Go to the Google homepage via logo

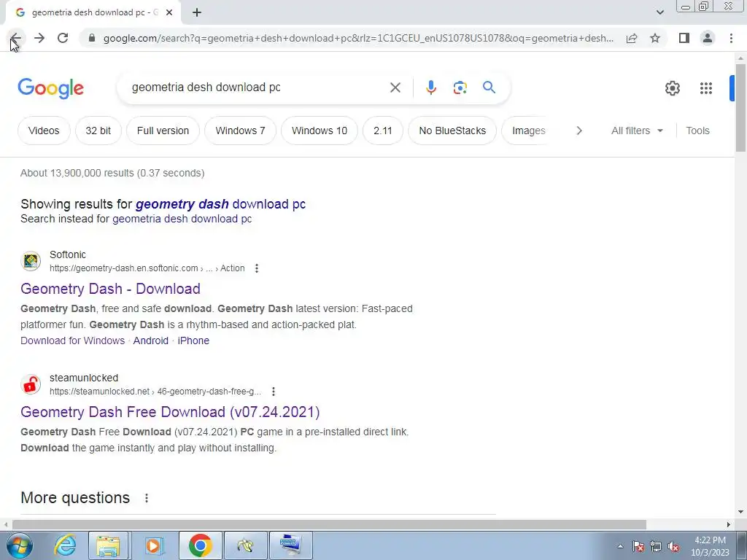pyautogui.click(x=50, y=88)
